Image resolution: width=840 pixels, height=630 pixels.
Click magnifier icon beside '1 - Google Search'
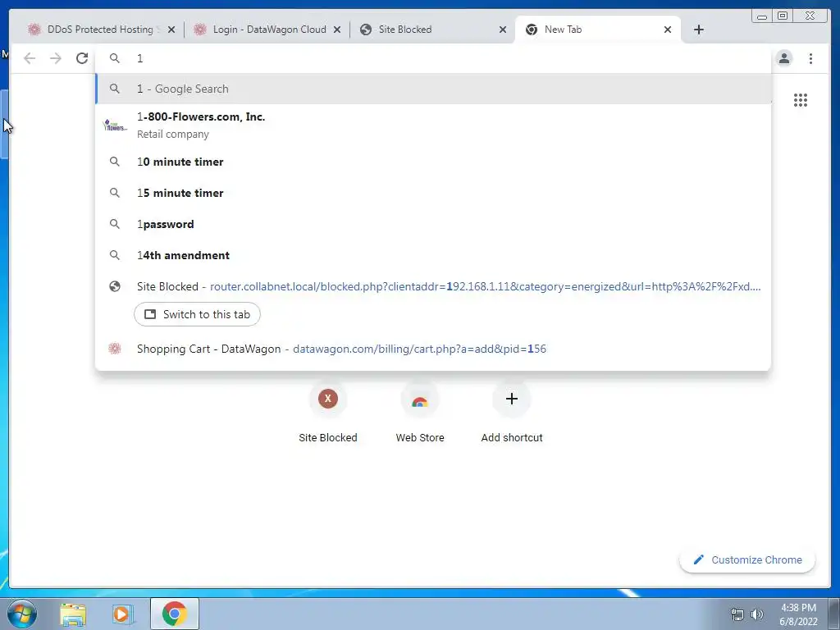point(115,89)
